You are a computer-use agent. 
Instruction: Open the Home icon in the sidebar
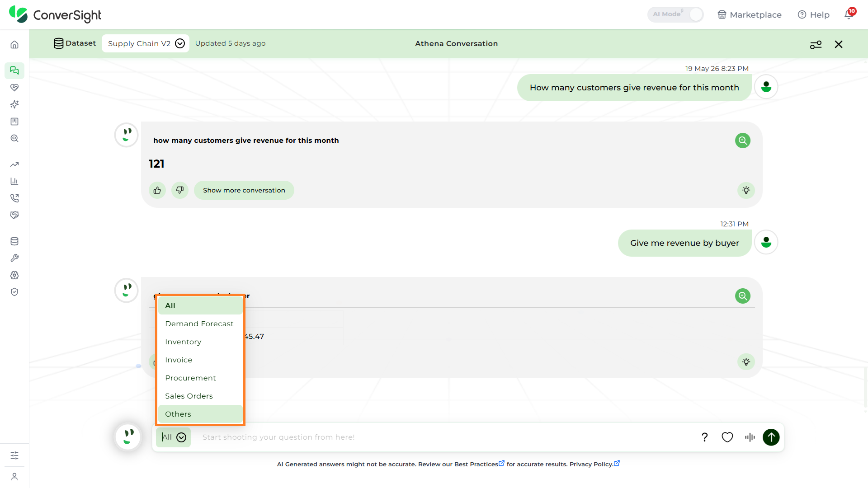point(14,45)
